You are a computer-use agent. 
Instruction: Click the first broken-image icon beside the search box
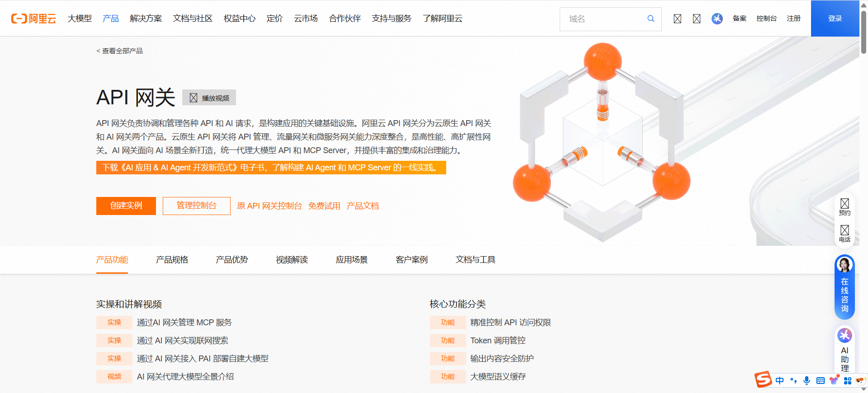tap(677, 19)
